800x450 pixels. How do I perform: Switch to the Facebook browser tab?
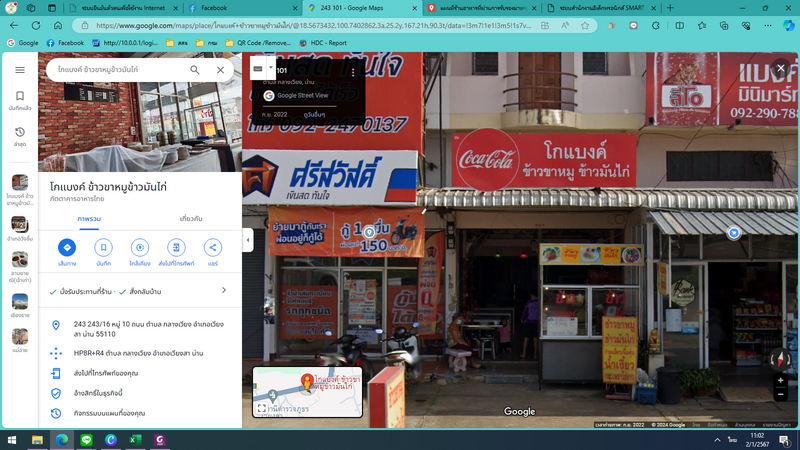[242, 8]
